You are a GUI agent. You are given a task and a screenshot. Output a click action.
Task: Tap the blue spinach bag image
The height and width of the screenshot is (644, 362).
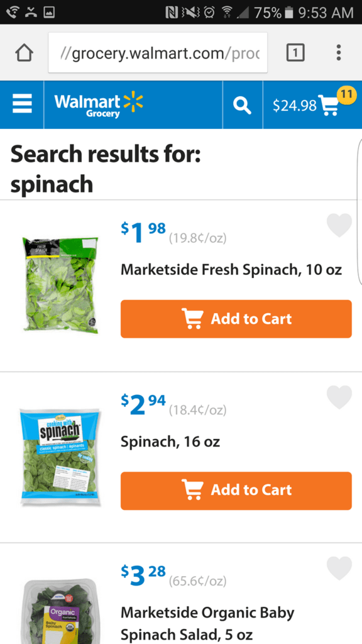(60, 454)
